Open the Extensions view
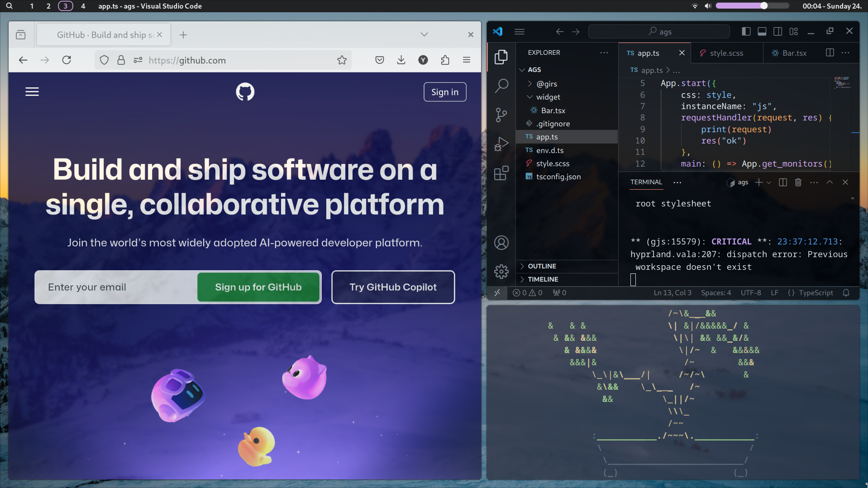This screenshot has width=868, height=488. [501, 173]
